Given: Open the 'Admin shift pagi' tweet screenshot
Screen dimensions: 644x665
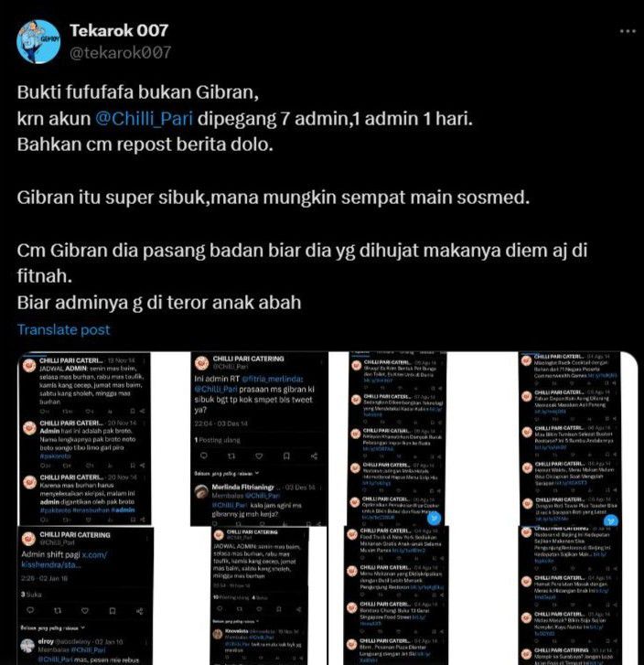Looking at the screenshot, I should tap(85, 595).
